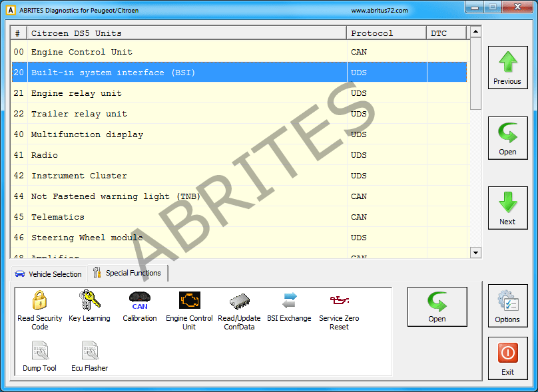
Task: Switch to the Special Functions tab
Action: (127, 273)
